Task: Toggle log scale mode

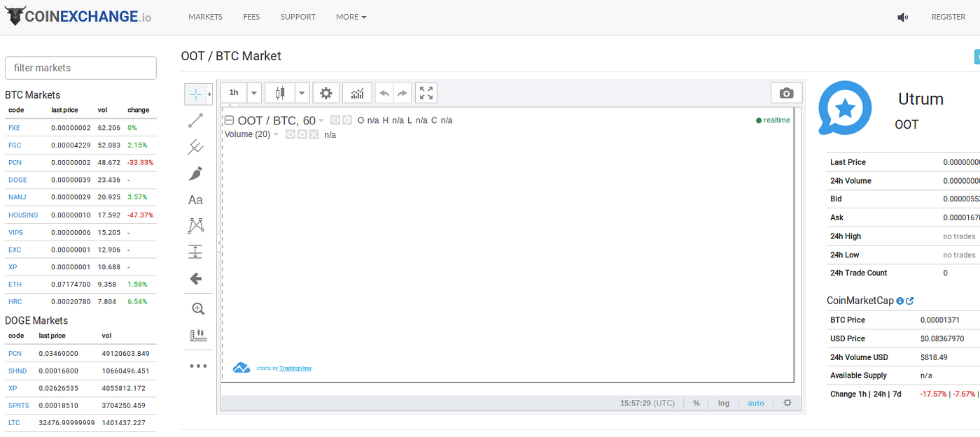Action: (x=724, y=403)
